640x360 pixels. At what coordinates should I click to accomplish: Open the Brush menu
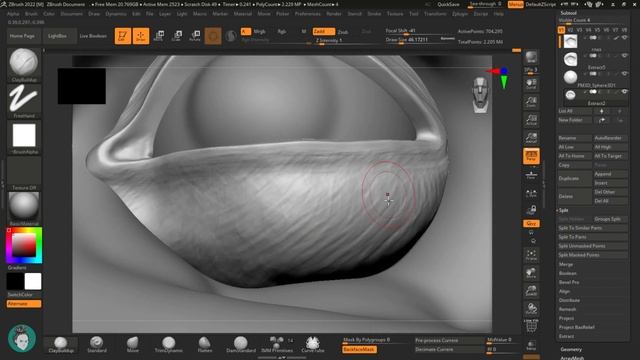(x=31, y=14)
